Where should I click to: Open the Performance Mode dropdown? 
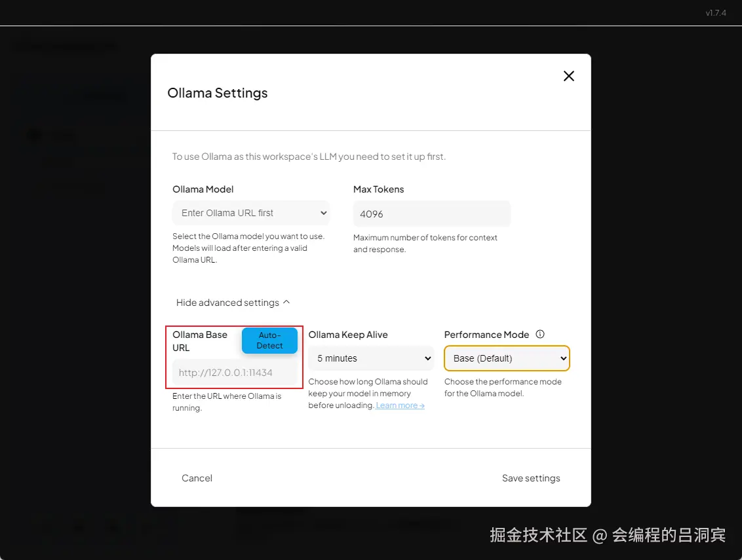pyautogui.click(x=507, y=358)
